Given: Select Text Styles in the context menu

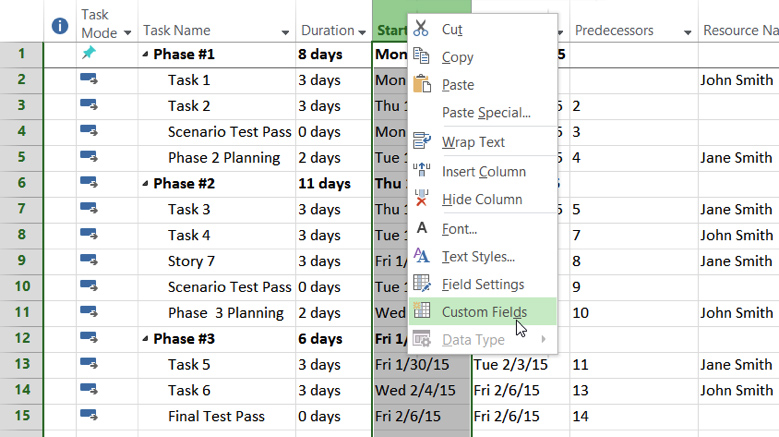Looking at the screenshot, I should (478, 257).
